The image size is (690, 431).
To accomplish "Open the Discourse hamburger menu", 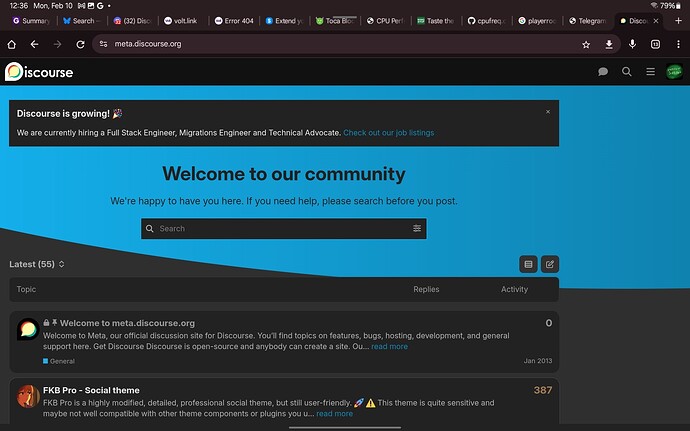I will pos(650,71).
